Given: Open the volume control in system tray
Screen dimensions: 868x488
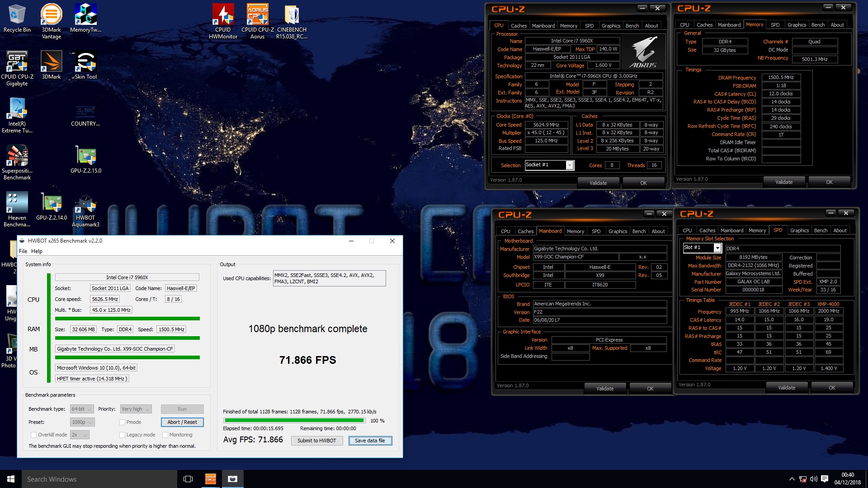Looking at the screenshot, I should tap(814, 479).
